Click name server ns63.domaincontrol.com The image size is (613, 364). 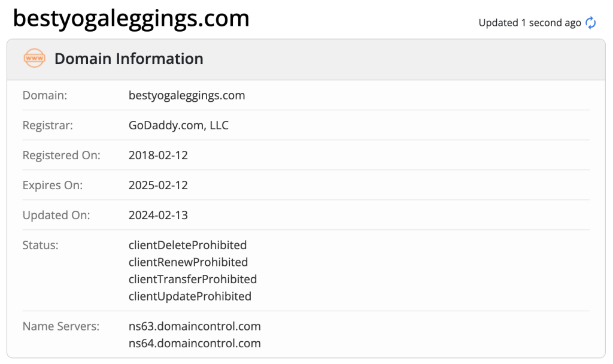[x=195, y=326]
